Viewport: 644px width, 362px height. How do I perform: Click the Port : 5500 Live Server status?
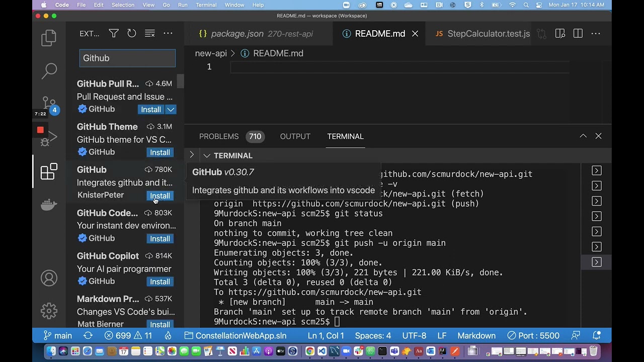[533, 335]
